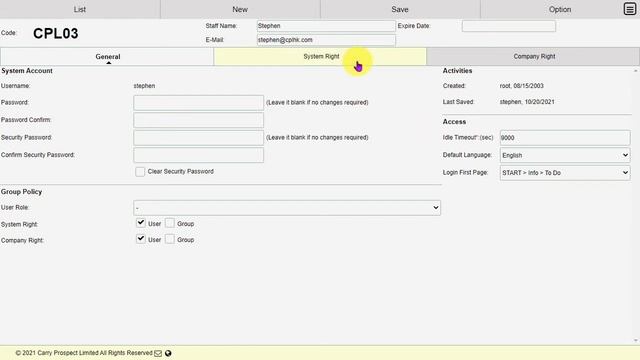This screenshot has height=360, width=640.
Task: Click the Activities heading
Action: click(x=457, y=71)
